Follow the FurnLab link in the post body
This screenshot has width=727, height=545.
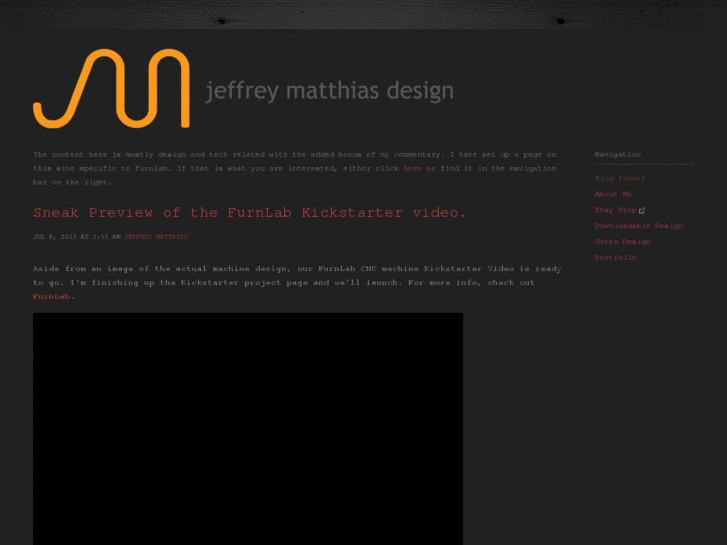point(51,296)
